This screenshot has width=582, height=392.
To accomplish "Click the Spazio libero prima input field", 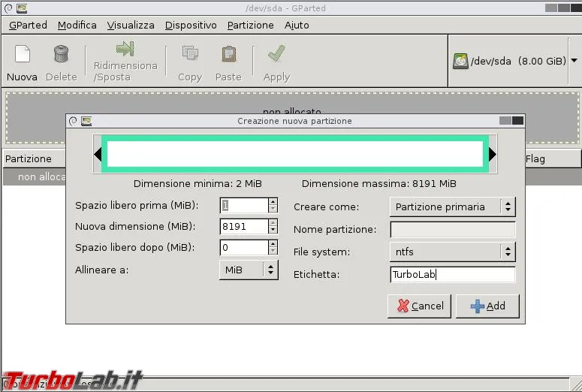I will (x=244, y=205).
